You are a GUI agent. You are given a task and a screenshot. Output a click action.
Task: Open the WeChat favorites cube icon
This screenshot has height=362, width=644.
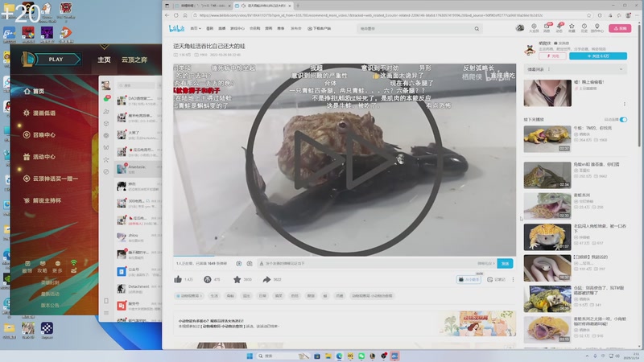pos(106,123)
